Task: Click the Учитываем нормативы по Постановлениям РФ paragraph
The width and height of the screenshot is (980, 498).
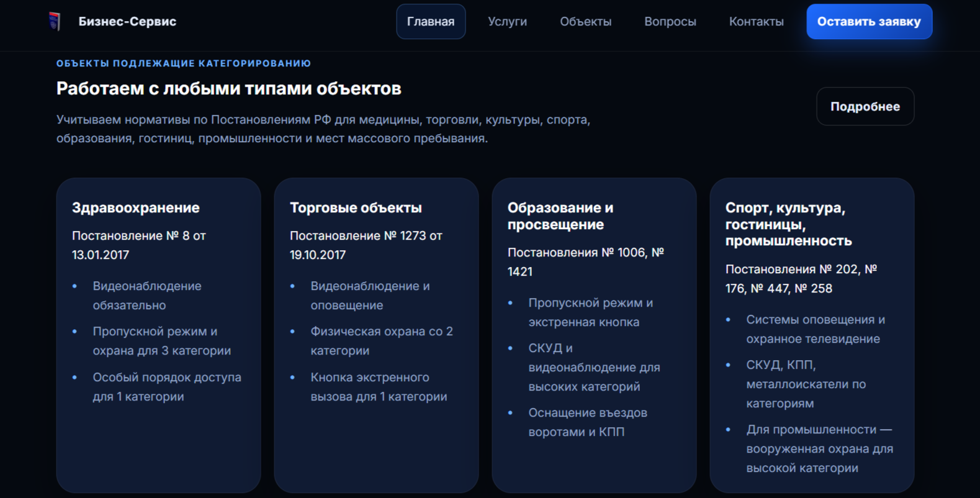Action: coord(323,129)
